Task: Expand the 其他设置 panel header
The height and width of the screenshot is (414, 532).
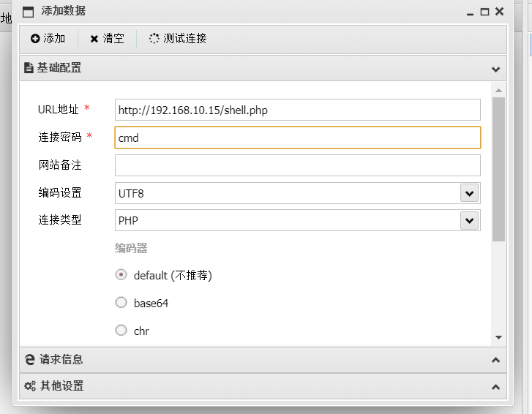Action: pyautogui.click(x=263, y=386)
